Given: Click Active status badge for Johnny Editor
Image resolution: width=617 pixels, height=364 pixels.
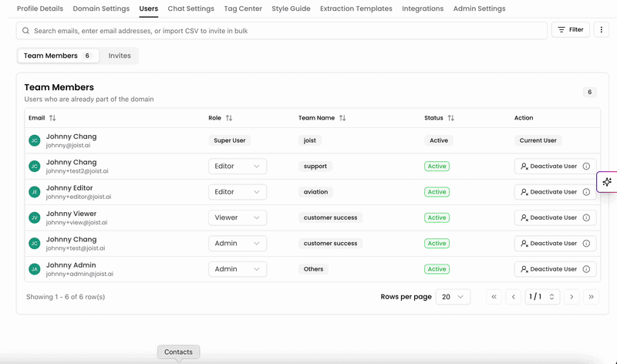Looking at the screenshot, I should (x=437, y=192).
